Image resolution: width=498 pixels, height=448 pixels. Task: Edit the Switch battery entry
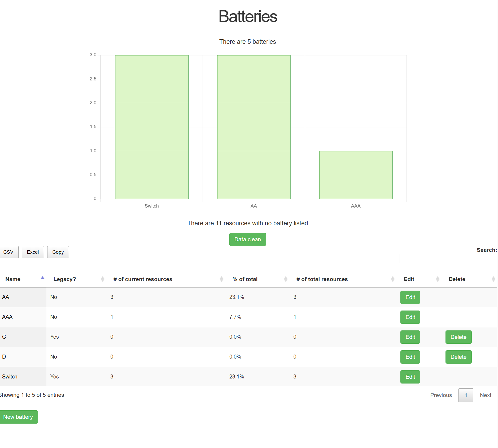[410, 377]
